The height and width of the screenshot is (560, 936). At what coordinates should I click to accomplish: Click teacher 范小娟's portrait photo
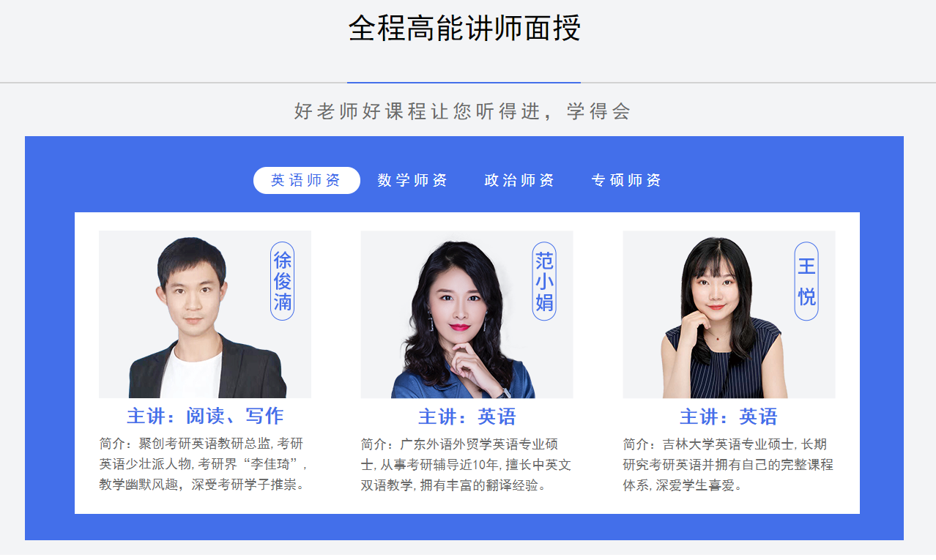tap(467, 315)
